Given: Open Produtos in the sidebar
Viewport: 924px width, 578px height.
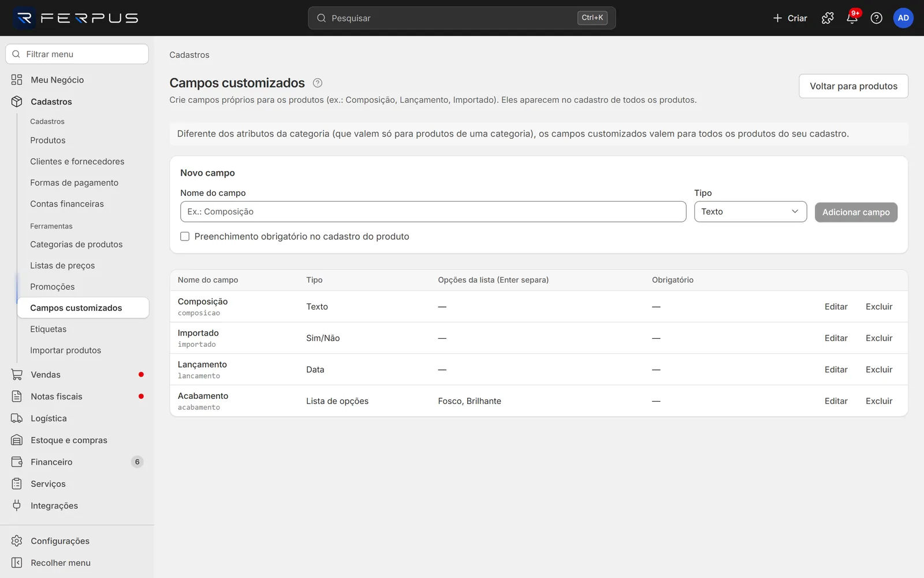Looking at the screenshot, I should coord(48,140).
